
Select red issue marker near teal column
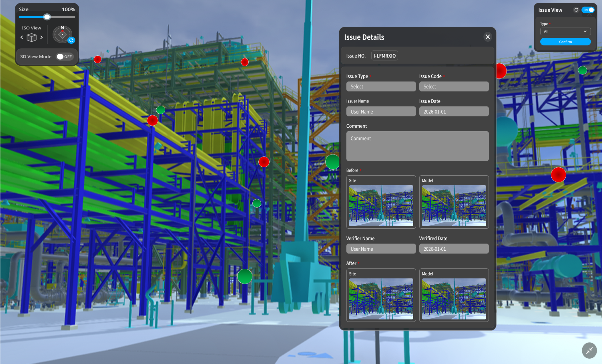tap(264, 162)
